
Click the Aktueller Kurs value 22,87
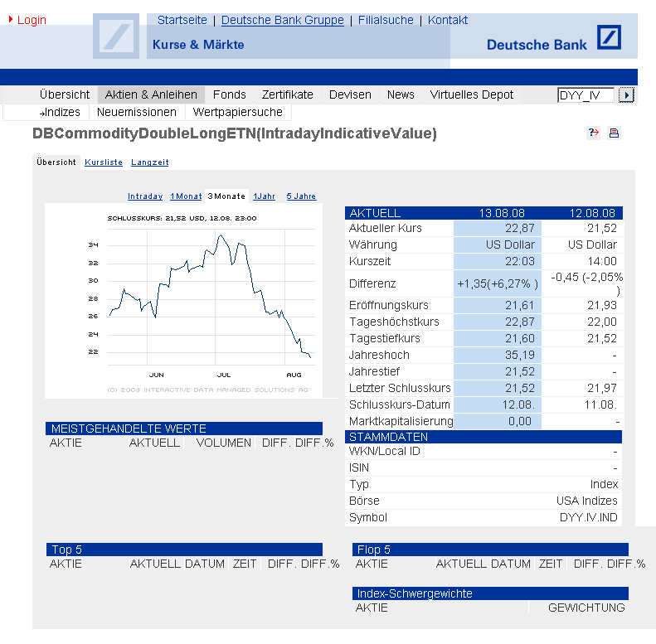click(520, 228)
